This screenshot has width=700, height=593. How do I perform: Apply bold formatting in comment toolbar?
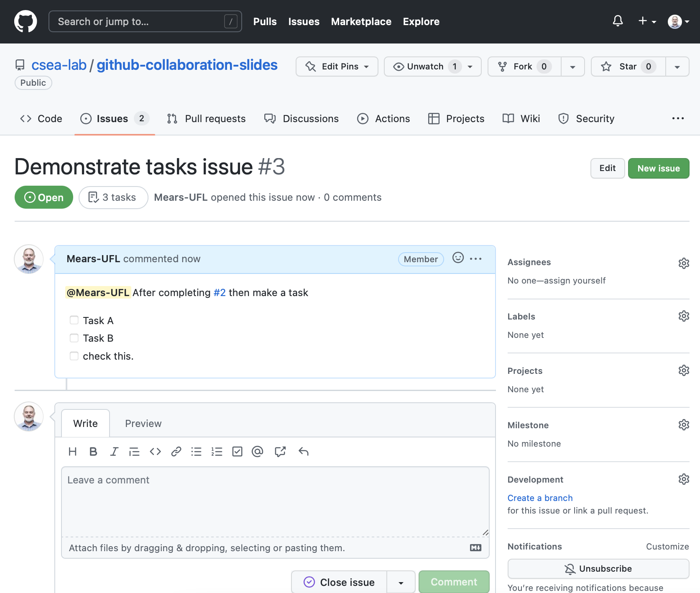tap(93, 452)
